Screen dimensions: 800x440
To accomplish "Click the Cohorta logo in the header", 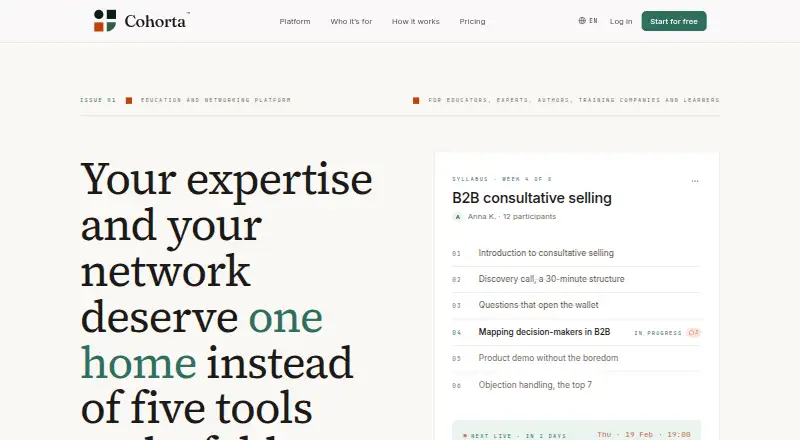I will point(141,21).
